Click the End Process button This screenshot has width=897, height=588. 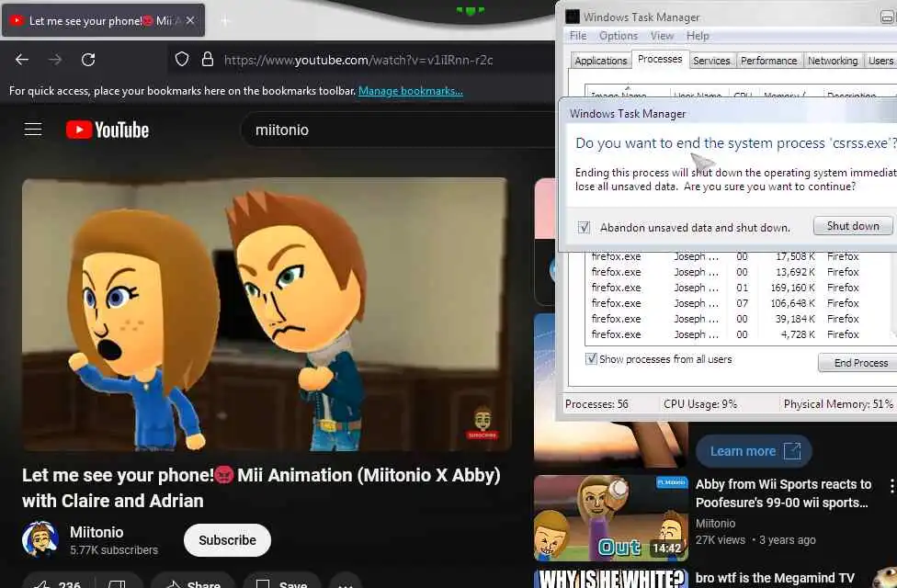[858, 363]
